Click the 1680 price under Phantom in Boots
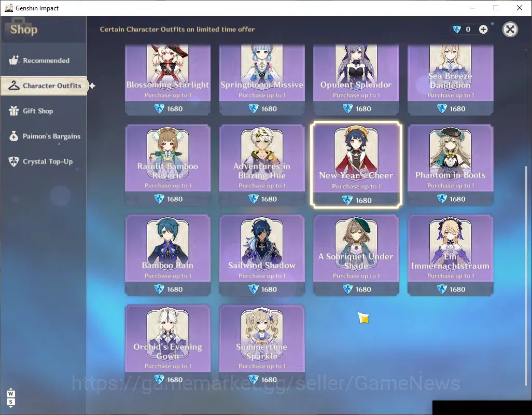 coord(457,199)
